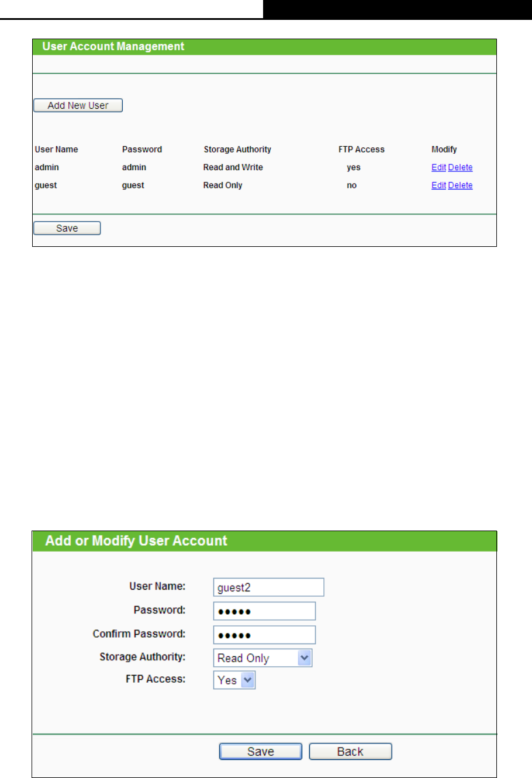Image resolution: width=532 pixels, height=778 pixels.
Task: Click into the Password input field
Action: pos(264,611)
